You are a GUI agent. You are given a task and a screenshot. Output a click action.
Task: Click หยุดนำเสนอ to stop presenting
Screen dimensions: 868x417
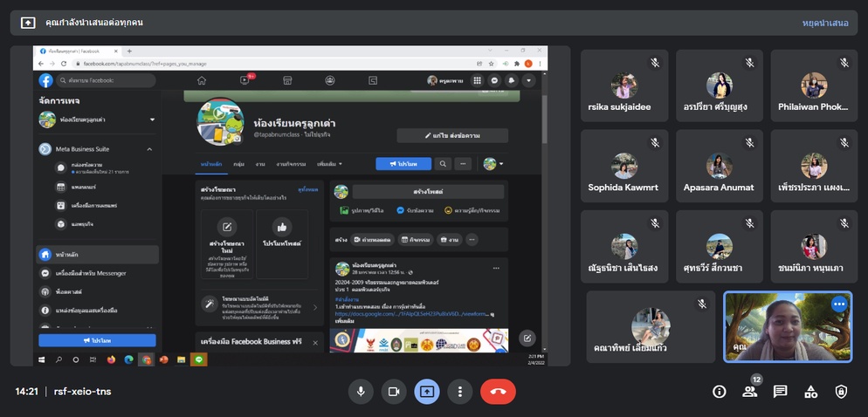pyautogui.click(x=825, y=23)
